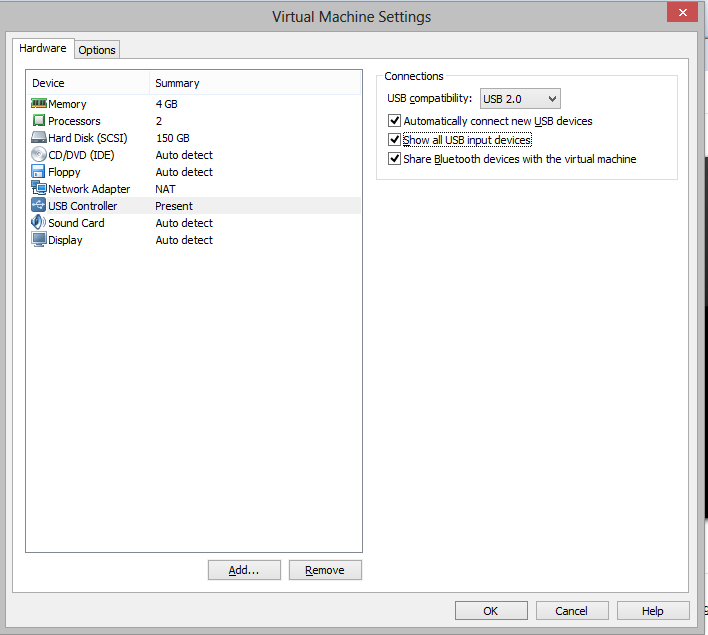Screen dimensions: 708x635
Task: Select the USB Controller icon
Action: tap(38, 205)
